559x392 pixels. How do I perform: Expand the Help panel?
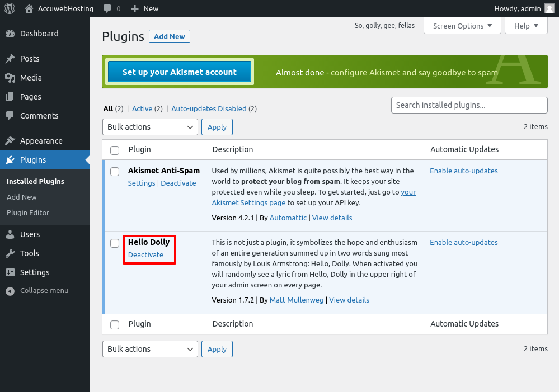pos(526,26)
